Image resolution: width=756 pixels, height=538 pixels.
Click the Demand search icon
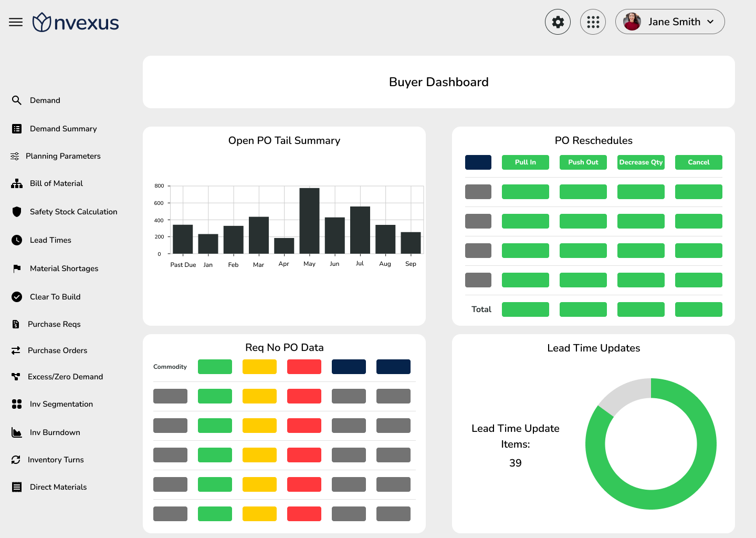17,100
